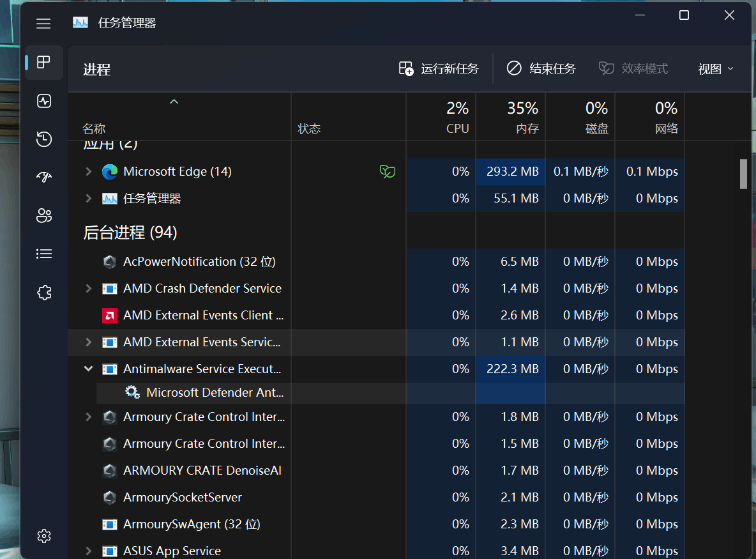Viewport: 756px width, 559px height.
Task: Expand the Microsoft Edge (14) process group
Action: (x=88, y=171)
